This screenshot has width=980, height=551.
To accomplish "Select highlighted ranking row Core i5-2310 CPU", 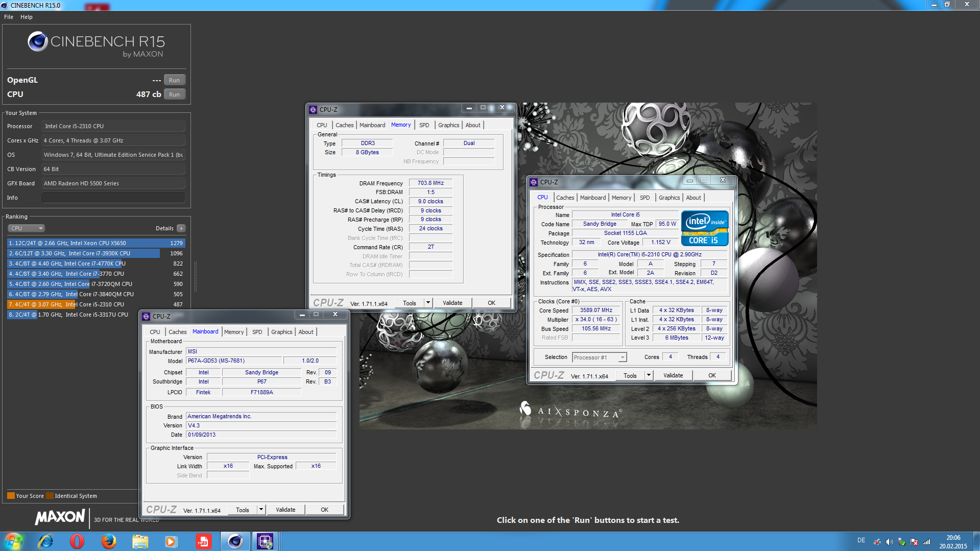I will (x=96, y=304).
